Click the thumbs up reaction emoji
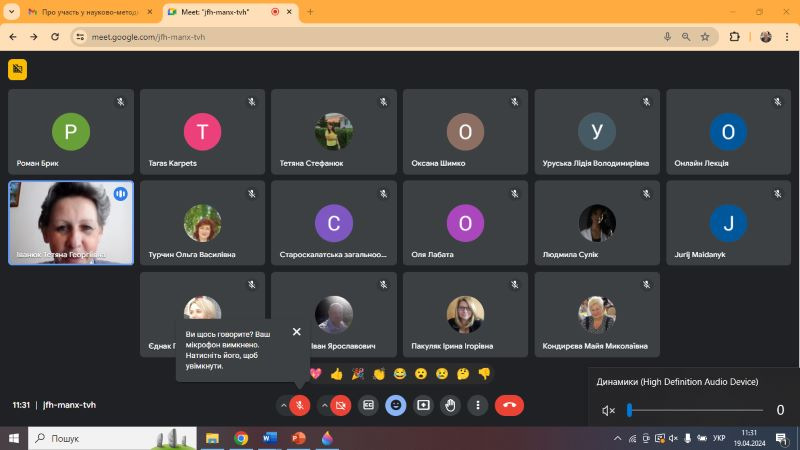 (336, 374)
